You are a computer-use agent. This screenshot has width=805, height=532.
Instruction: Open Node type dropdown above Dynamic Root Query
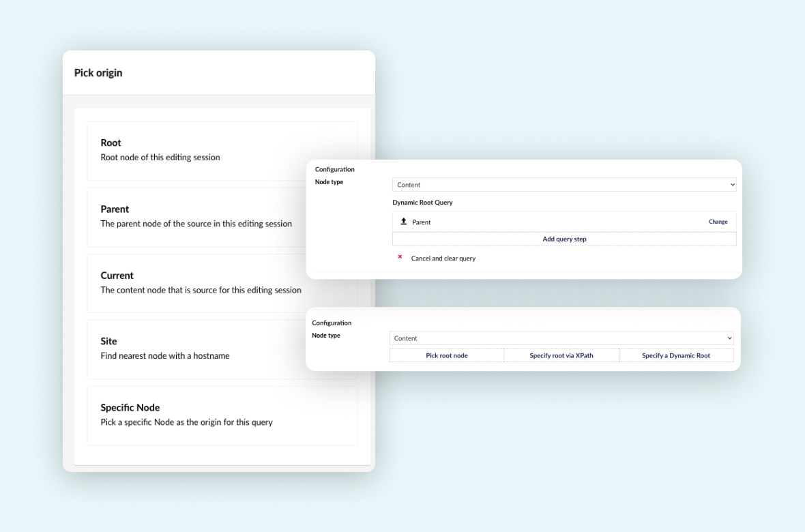[563, 185]
